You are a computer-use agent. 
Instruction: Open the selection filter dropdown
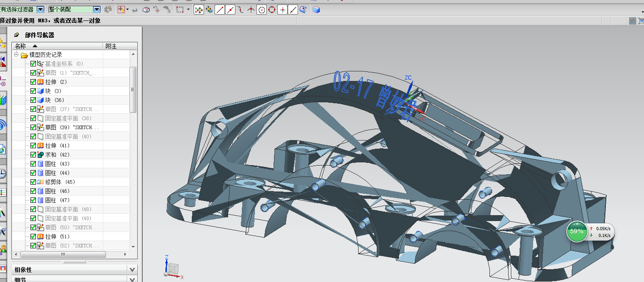[40, 10]
